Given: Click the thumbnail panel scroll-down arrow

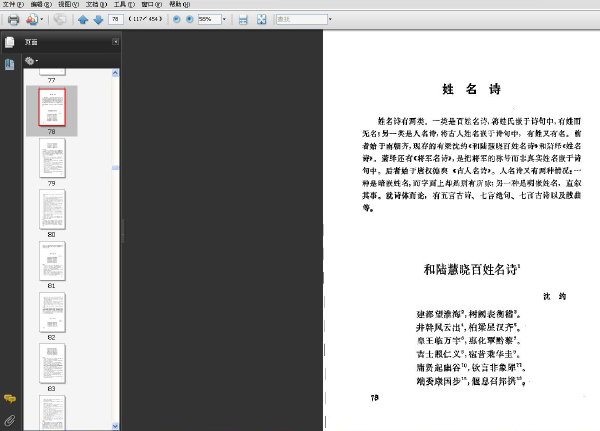Looking at the screenshot, I should coord(115,426).
